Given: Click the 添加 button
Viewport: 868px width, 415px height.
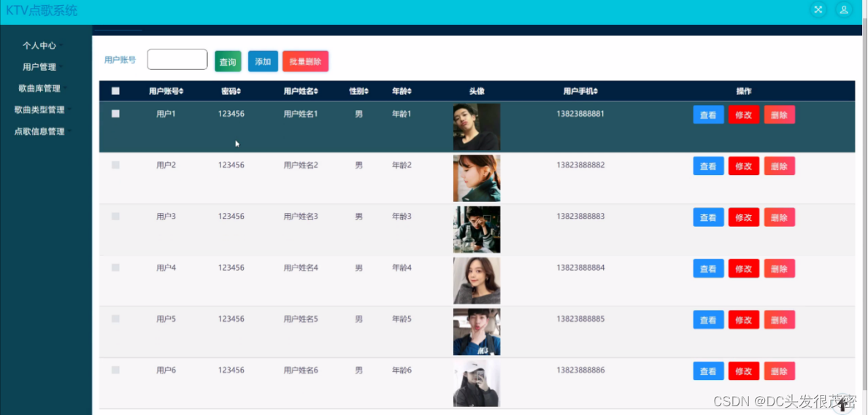Looking at the screenshot, I should [x=263, y=61].
